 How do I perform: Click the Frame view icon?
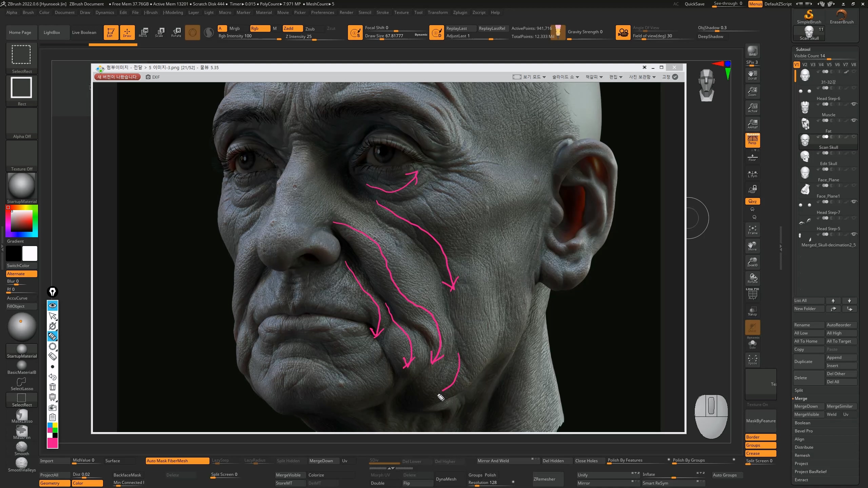(x=752, y=230)
